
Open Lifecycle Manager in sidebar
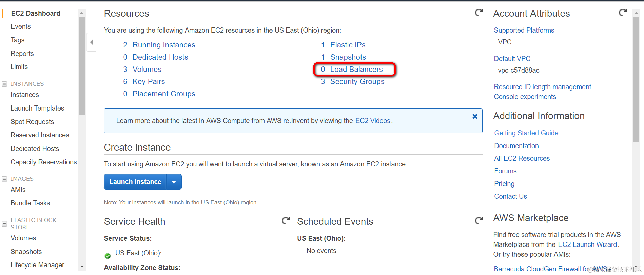pyautogui.click(x=37, y=265)
